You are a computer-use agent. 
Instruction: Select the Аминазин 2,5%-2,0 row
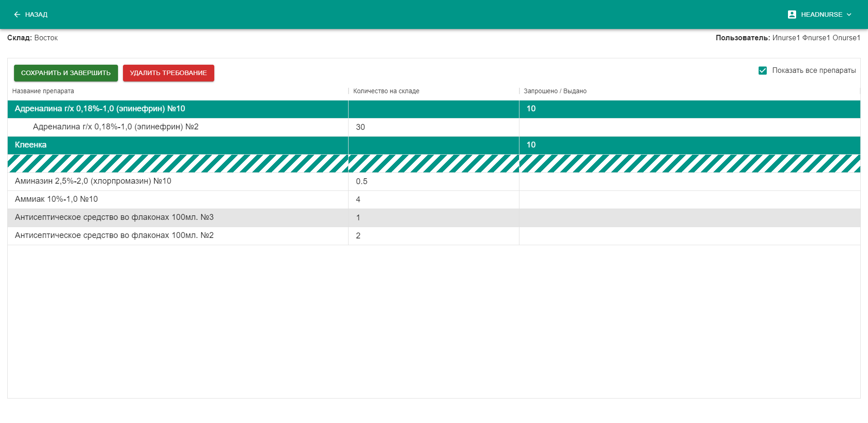(93, 181)
